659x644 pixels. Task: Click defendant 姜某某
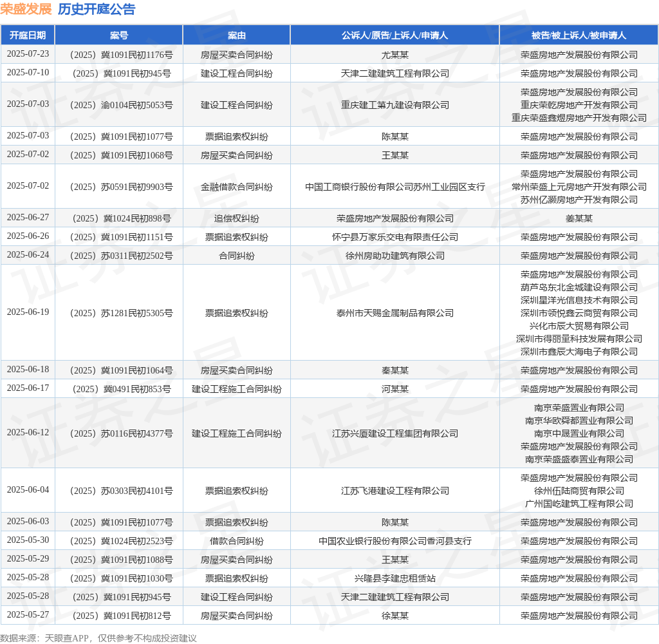(579, 218)
